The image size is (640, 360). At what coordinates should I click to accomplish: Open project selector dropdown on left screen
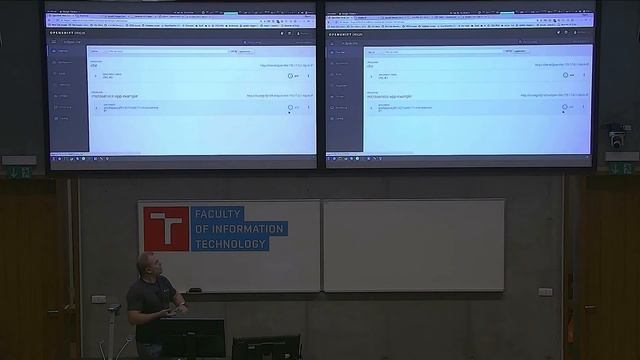[72, 42]
